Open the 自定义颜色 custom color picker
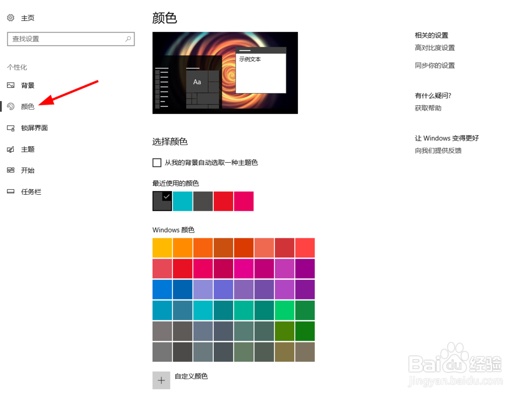532x399 pixels. pos(161,380)
